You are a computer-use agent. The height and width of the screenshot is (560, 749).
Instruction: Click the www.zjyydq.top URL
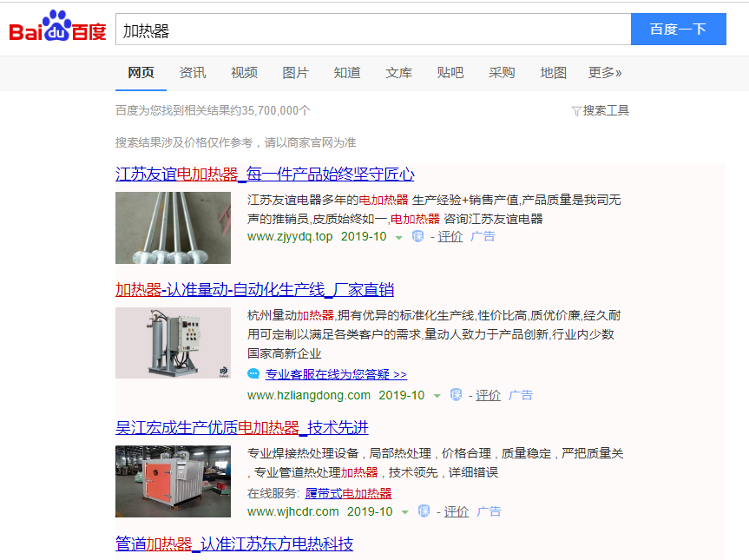tap(290, 236)
